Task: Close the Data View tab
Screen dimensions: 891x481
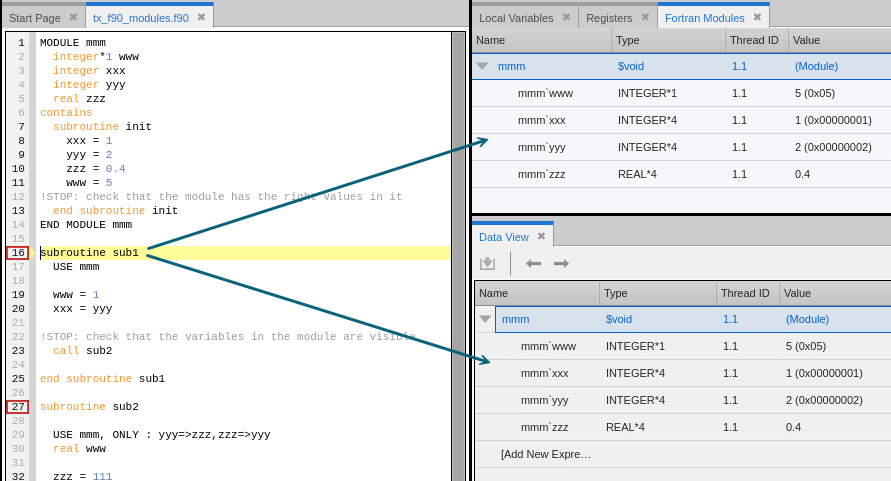Action: (x=541, y=237)
